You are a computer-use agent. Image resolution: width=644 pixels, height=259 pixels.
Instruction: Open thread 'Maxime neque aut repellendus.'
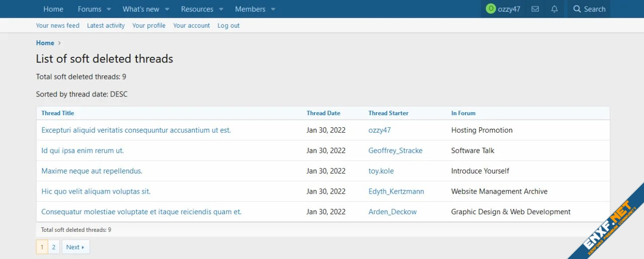pyautogui.click(x=92, y=171)
